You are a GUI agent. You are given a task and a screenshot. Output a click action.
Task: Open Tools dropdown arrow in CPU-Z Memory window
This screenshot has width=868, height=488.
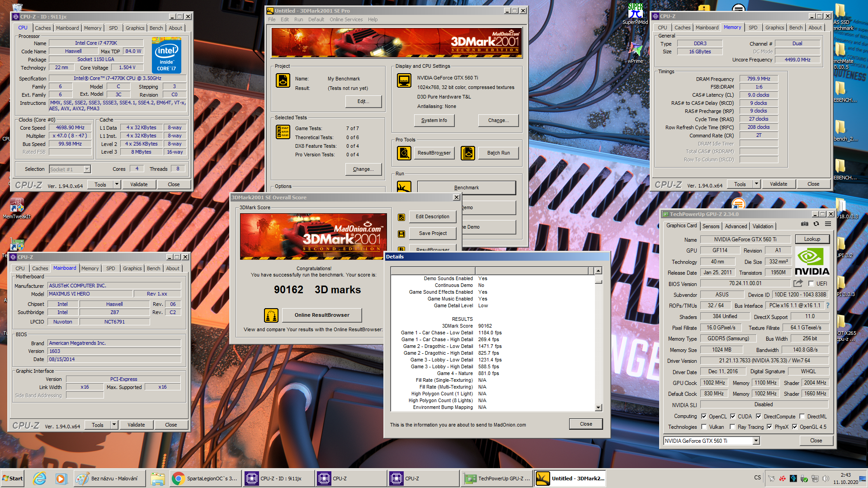click(x=756, y=184)
